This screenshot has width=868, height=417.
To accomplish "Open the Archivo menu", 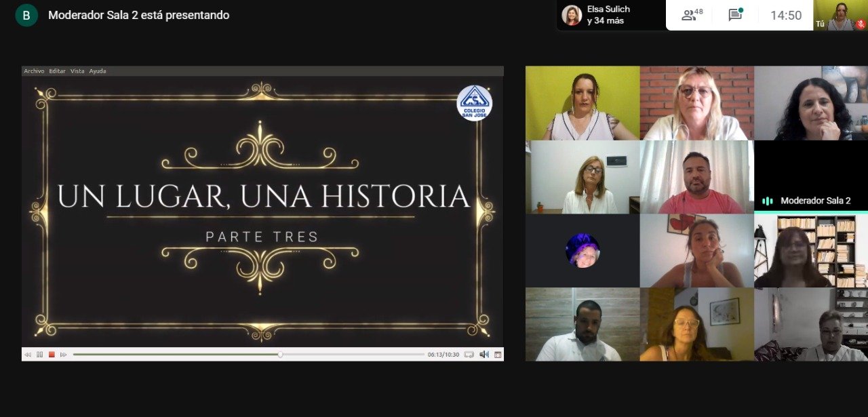I will tap(34, 71).
